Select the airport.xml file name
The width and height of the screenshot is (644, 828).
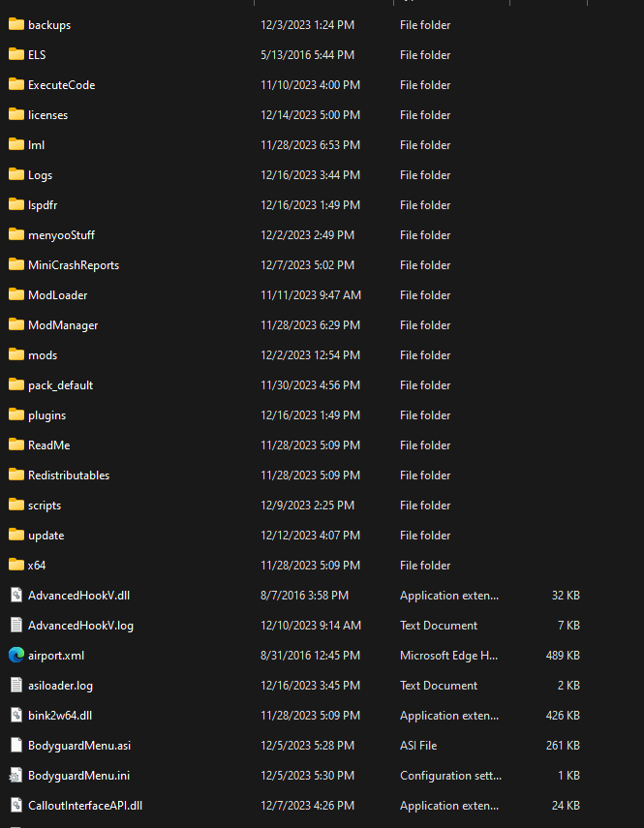point(56,656)
